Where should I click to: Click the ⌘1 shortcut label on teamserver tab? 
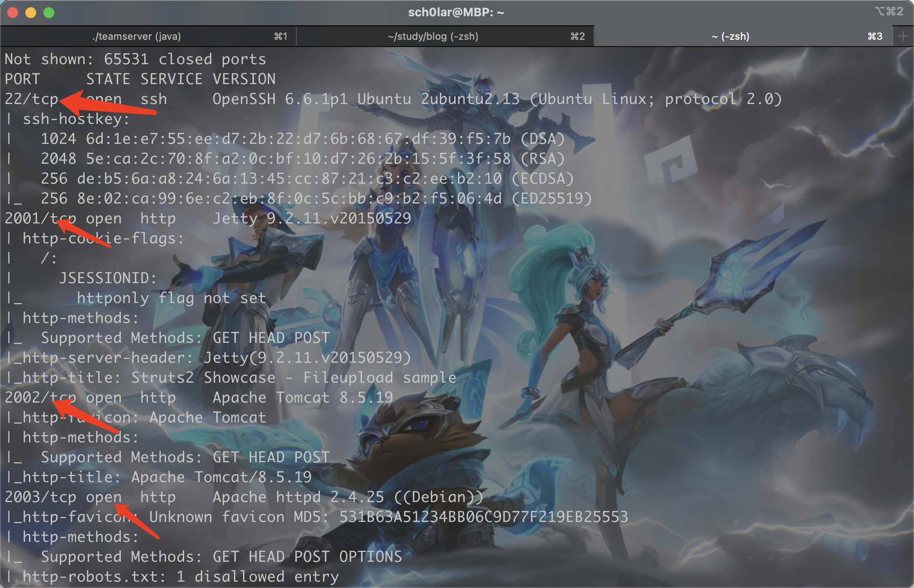tap(281, 36)
